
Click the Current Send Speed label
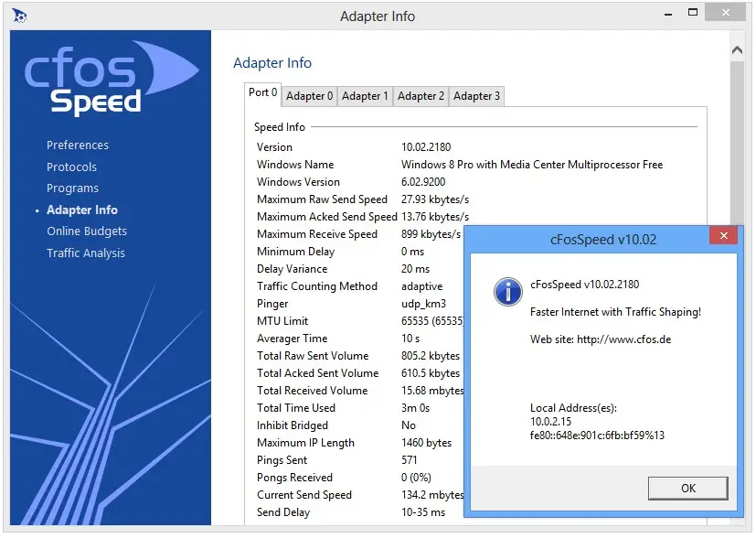pyautogui.click(x=304, y=495)
